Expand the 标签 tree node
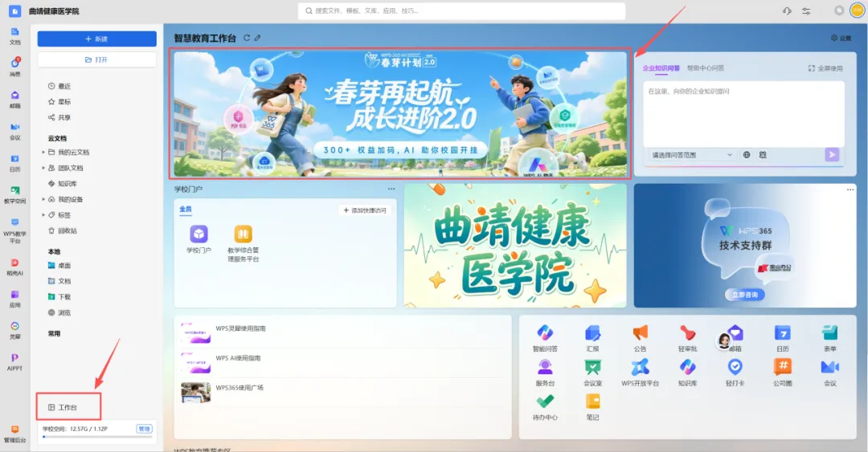Viewport: 868px width, 452px height. (x=43, y=214)
